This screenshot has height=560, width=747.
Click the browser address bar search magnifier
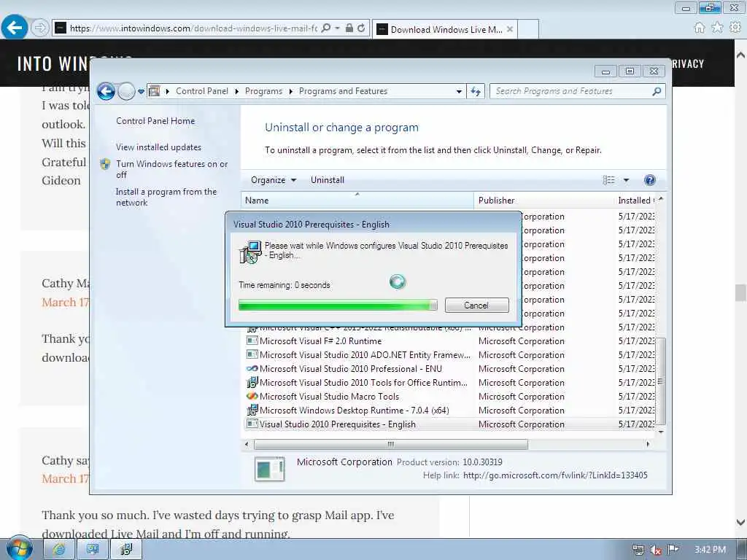326,28
